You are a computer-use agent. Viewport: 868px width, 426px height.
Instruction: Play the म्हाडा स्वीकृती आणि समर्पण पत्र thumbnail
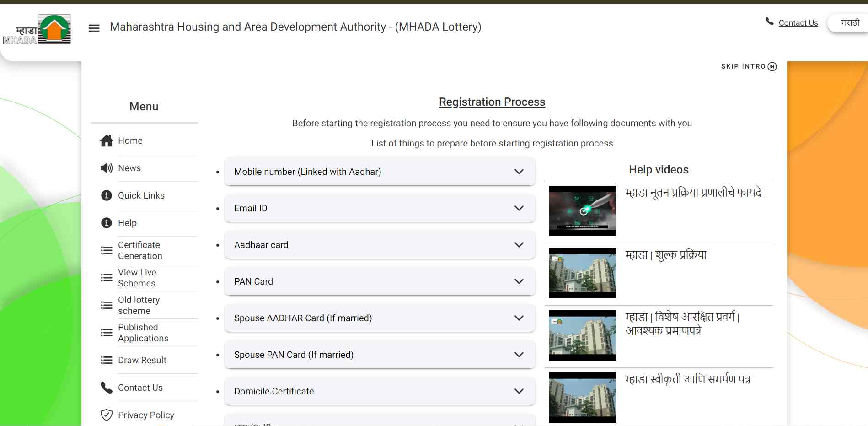[582, 398]
